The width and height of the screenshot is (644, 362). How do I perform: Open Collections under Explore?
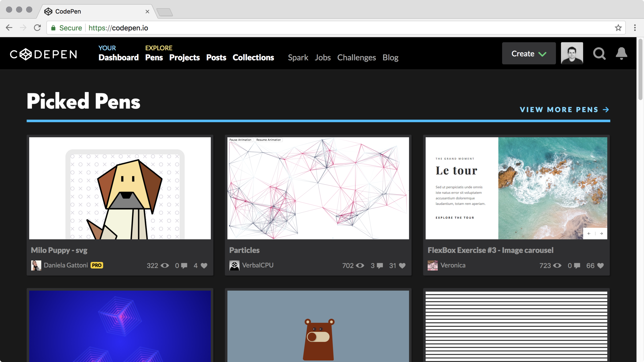(x=253, y=57)
